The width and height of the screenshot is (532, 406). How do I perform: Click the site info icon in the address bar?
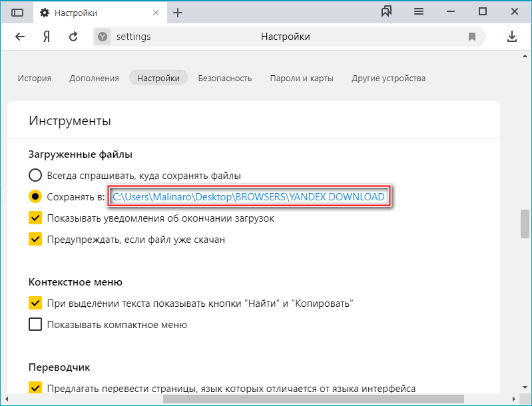pos(103,37)
